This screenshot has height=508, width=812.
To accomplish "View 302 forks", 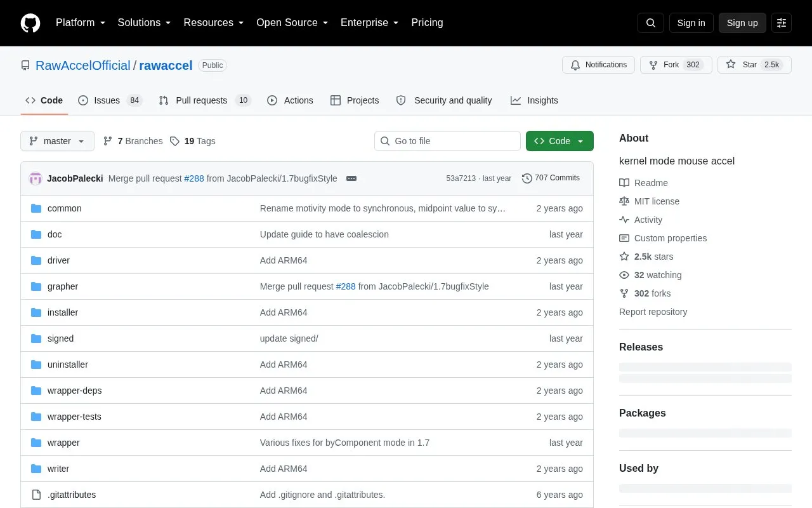I will click(645, 293).
